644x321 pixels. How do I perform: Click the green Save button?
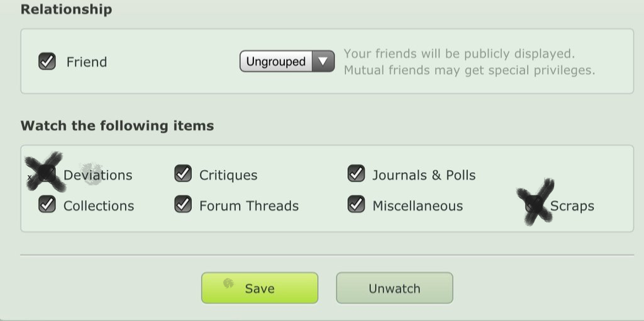[260, 288]
